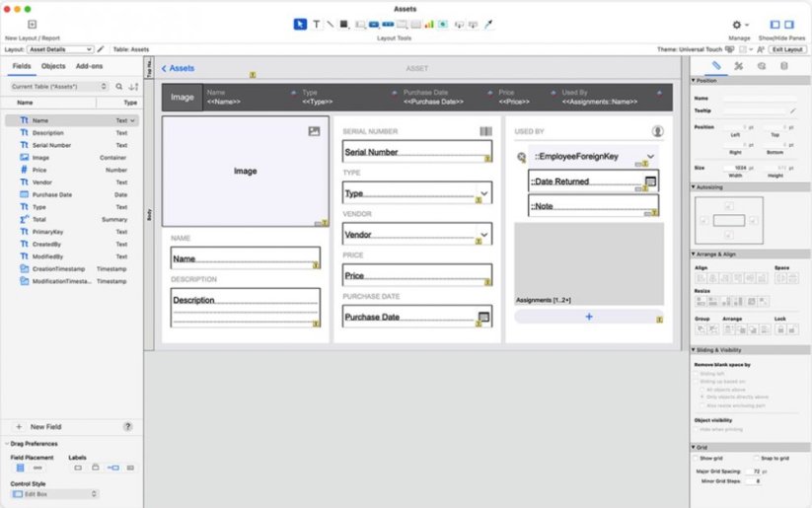Select the Selection pointer tool
This screenshot has height=508, width=812.
(x=300, y=25)
